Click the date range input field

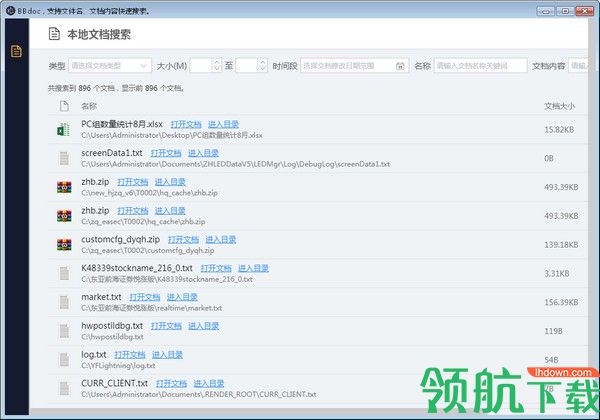(354, 66)
